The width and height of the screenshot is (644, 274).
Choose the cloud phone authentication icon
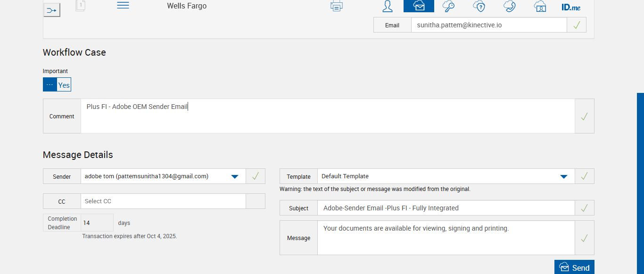coord(510,6)
